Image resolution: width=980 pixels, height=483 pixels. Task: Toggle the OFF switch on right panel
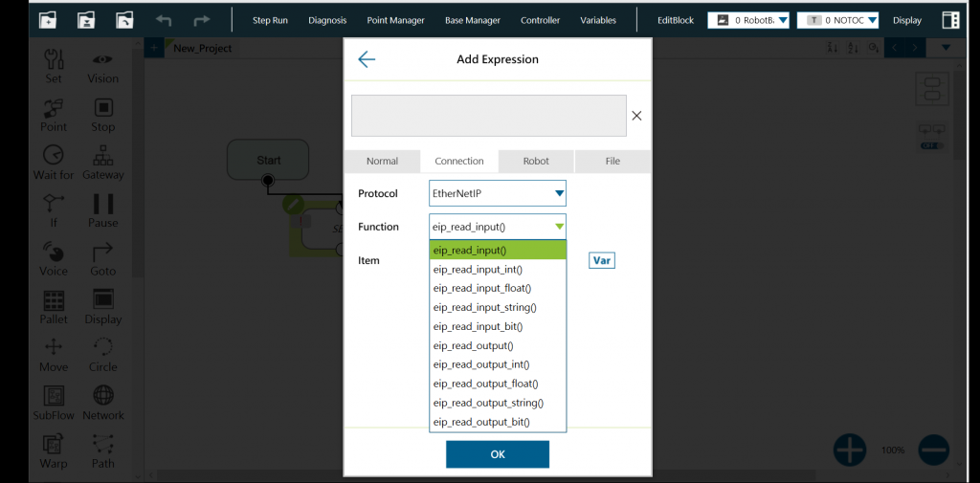click(932, 145)
